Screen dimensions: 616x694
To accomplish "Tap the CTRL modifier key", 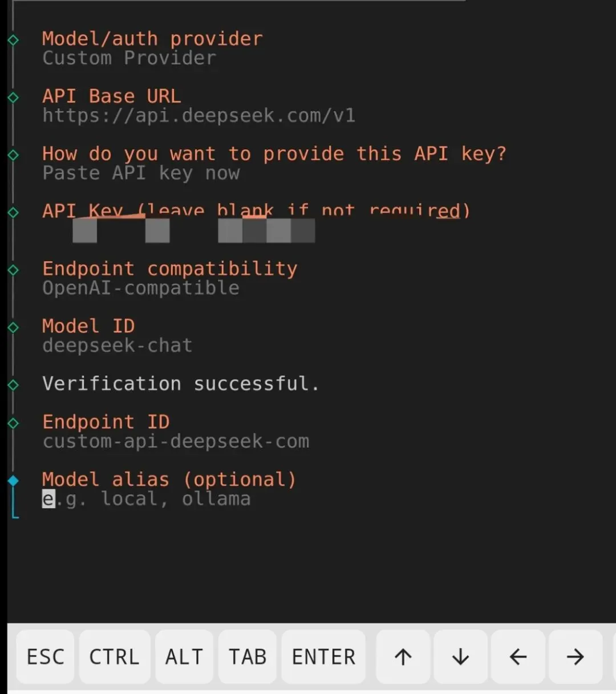I will [114, 656].
